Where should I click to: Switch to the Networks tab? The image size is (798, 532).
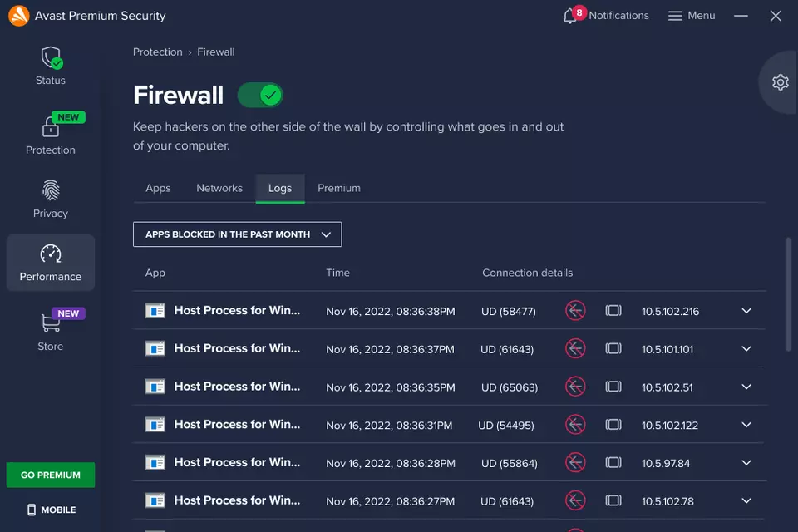click(219, 188)
